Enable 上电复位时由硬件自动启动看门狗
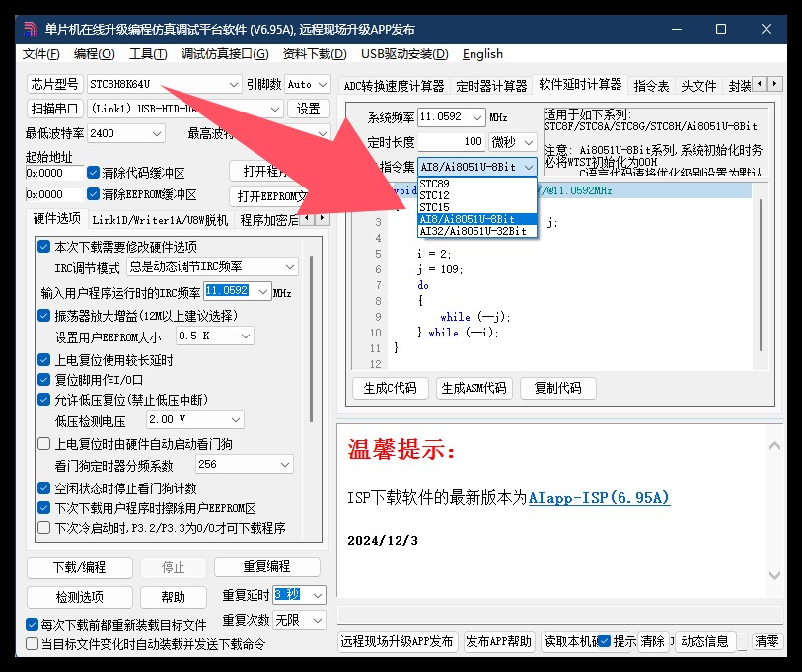 click(44, 444)
